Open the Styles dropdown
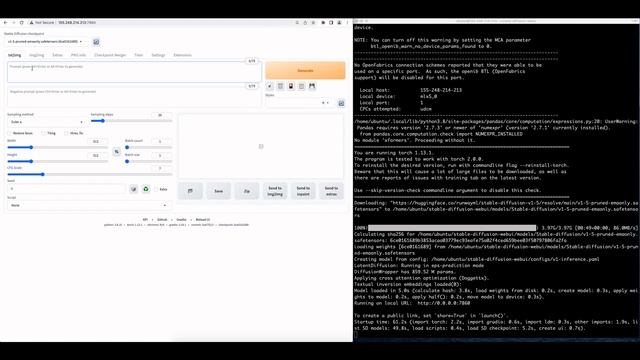The image size is (640, 360). pyautogui.click(x=300, y=103)
